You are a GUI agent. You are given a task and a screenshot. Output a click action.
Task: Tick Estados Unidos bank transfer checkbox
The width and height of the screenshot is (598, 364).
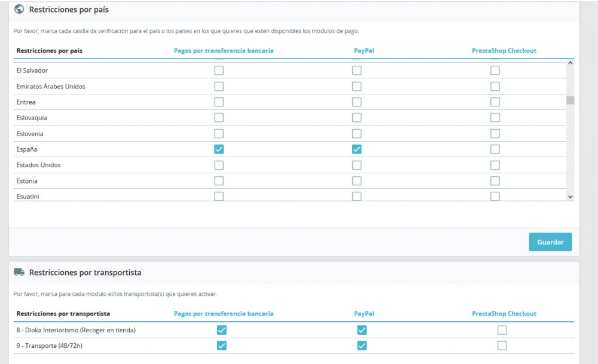(x=219, y=165)
